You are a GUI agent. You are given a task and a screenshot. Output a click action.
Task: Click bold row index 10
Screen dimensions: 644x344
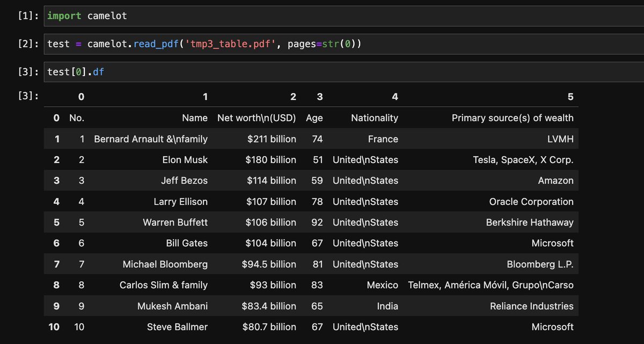point(54,327)
